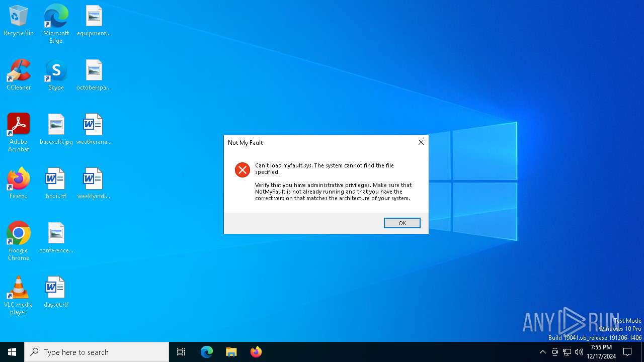Open the Recycle Bin desktop icon
Image resolution: width=644 pixels, height=362 pixels.
click(x=19, y=21)
